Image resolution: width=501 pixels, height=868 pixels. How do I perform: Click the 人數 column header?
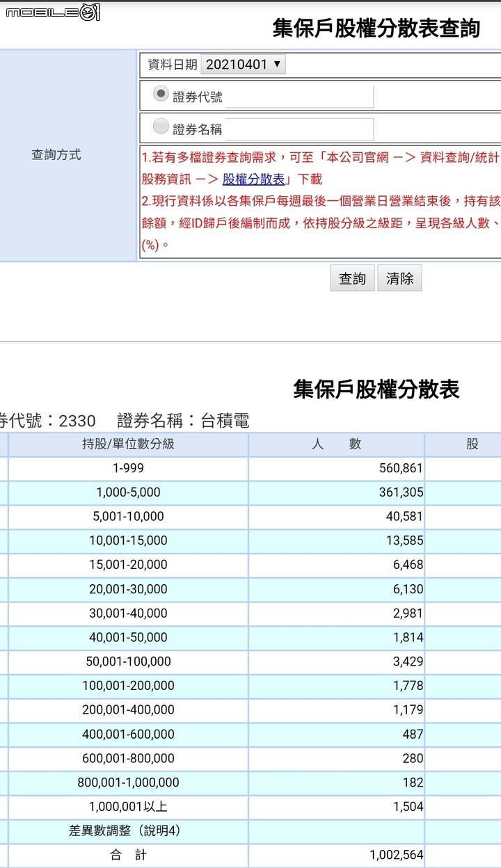tap(336, 444)
